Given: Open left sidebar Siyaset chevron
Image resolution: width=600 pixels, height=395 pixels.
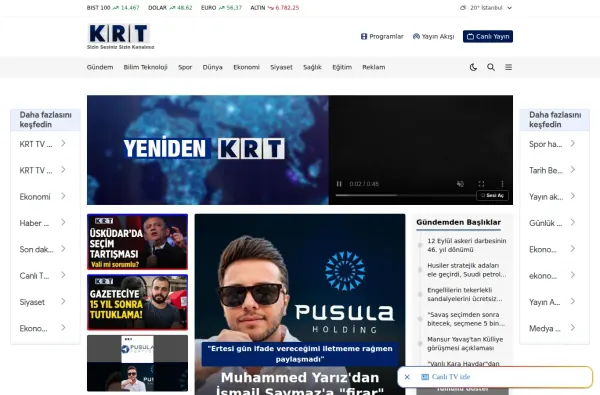Looking at the screenshot, I should click(63, 301).
